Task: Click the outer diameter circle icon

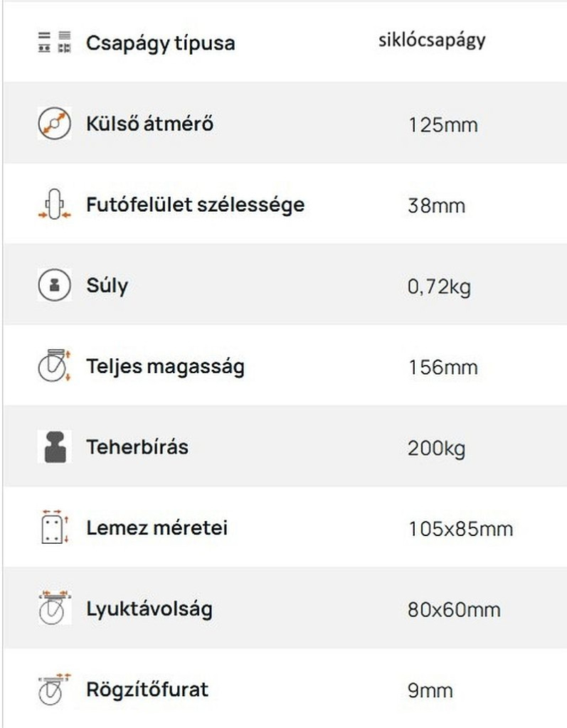Action: tap(55, 124)
